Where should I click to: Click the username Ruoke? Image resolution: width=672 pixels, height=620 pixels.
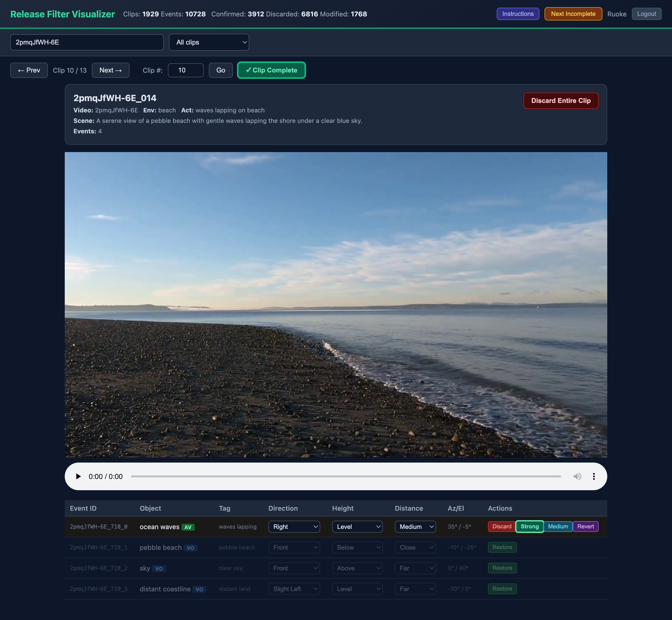pos(617,14)
